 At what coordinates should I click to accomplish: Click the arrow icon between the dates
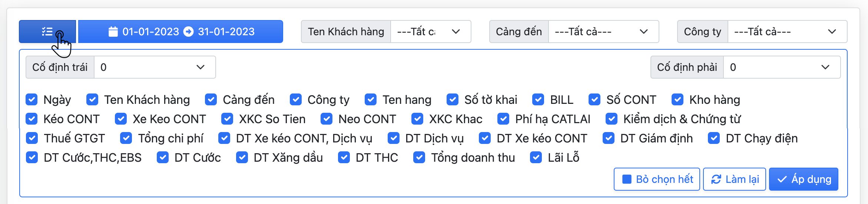pos(189,32)
